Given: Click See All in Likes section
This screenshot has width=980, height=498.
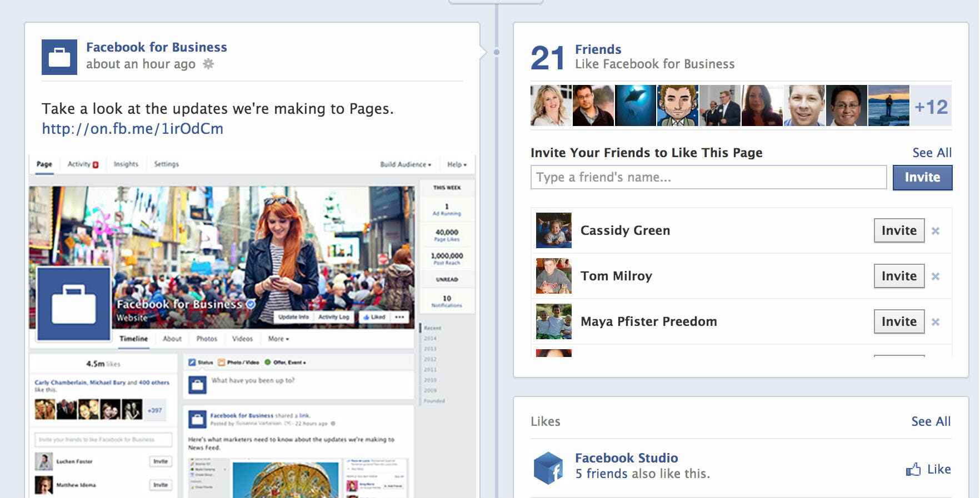Looking at the screenshot, I should click(x=931, y=421).
